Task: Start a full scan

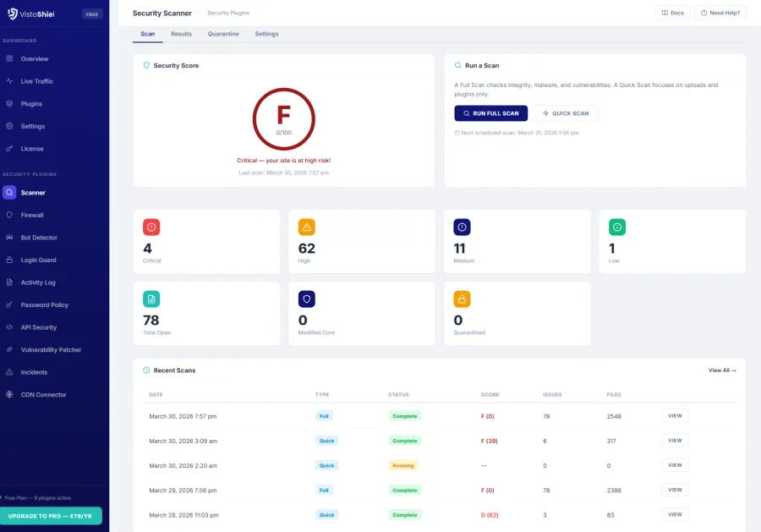Action: coord(490,112)
